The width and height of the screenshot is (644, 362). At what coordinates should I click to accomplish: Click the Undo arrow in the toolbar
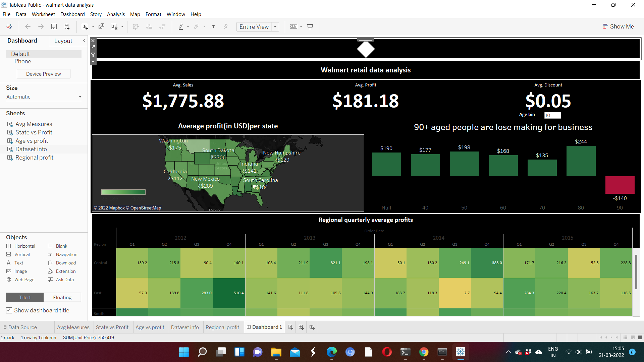[28, 26]
